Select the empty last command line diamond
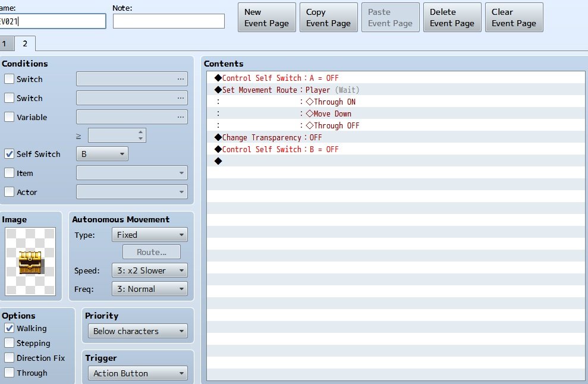Viewport: 588px width, 384px height. (x=218, y=161)
